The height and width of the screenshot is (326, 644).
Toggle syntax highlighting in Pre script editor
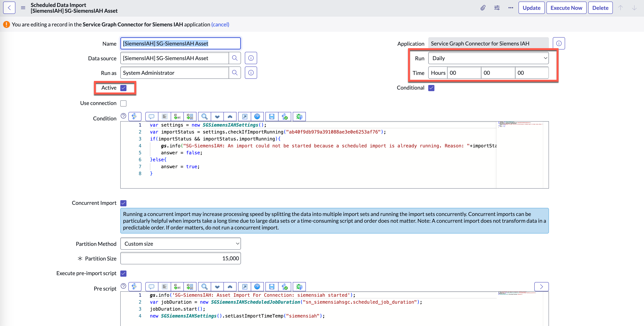(135, 287)
